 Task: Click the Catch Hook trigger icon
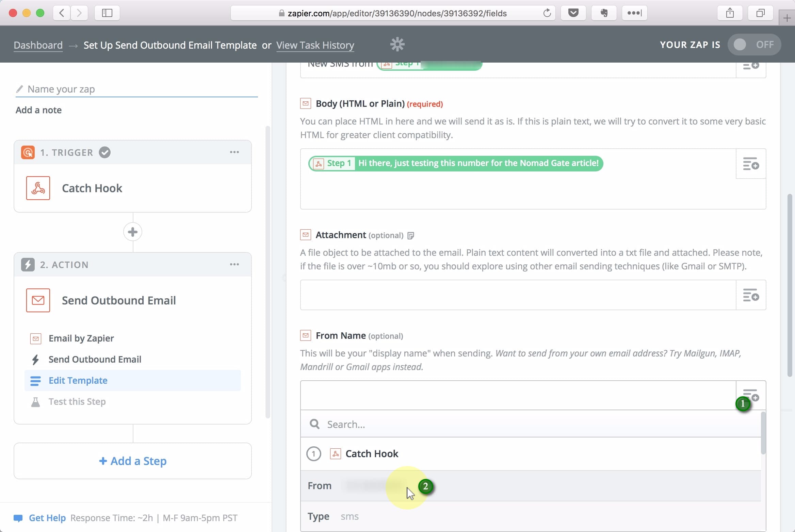(38, 188)
